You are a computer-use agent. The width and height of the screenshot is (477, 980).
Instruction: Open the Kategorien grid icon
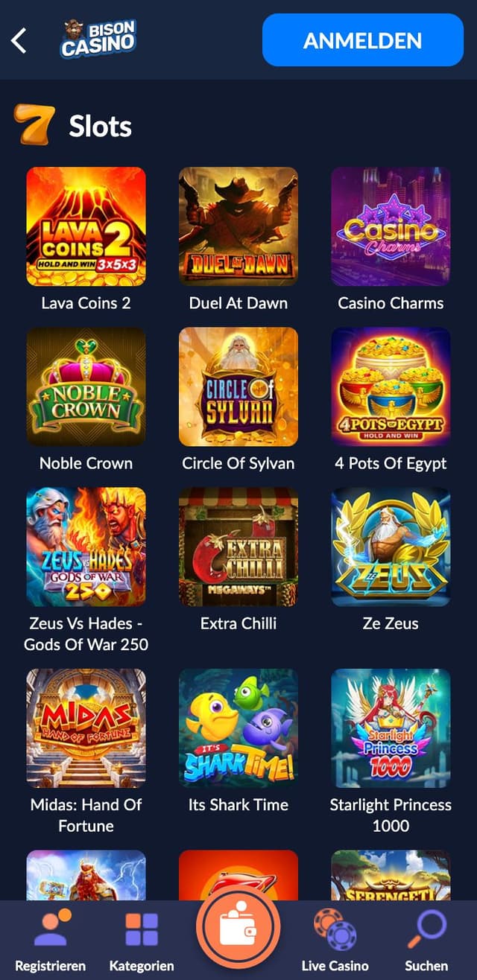point(142,929)
